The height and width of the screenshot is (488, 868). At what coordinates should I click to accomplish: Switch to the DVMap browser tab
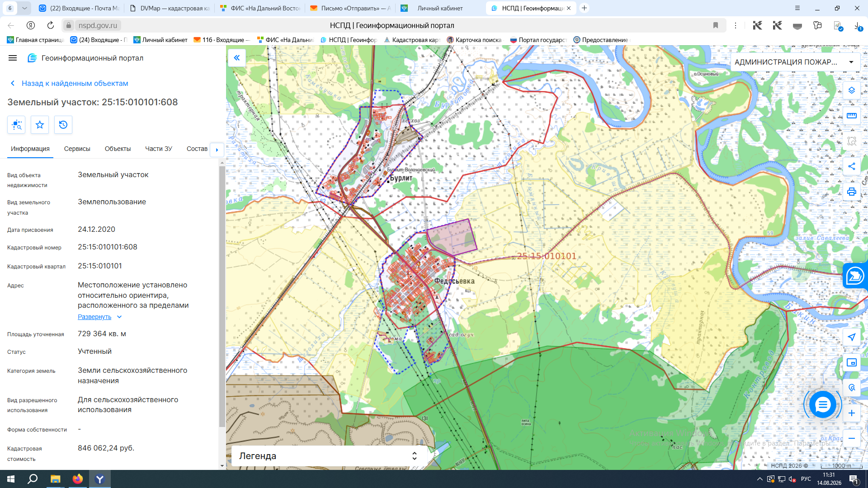[x=169, y=8]
